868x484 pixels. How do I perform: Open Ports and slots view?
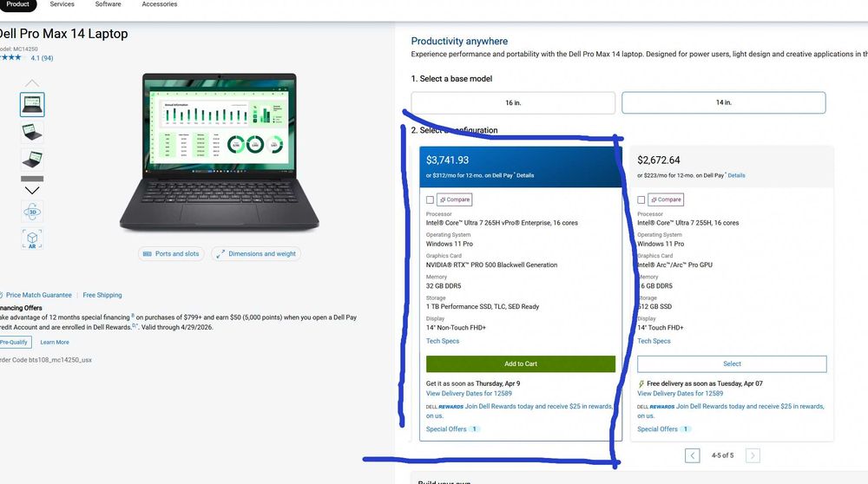pyautogui.click(x=171, y=254)
